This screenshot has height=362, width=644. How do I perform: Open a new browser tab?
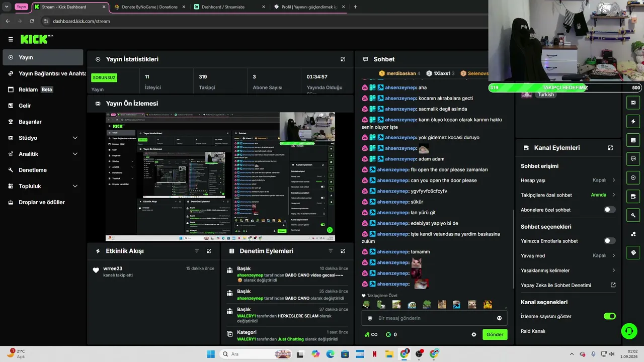(x=355, y=7)
